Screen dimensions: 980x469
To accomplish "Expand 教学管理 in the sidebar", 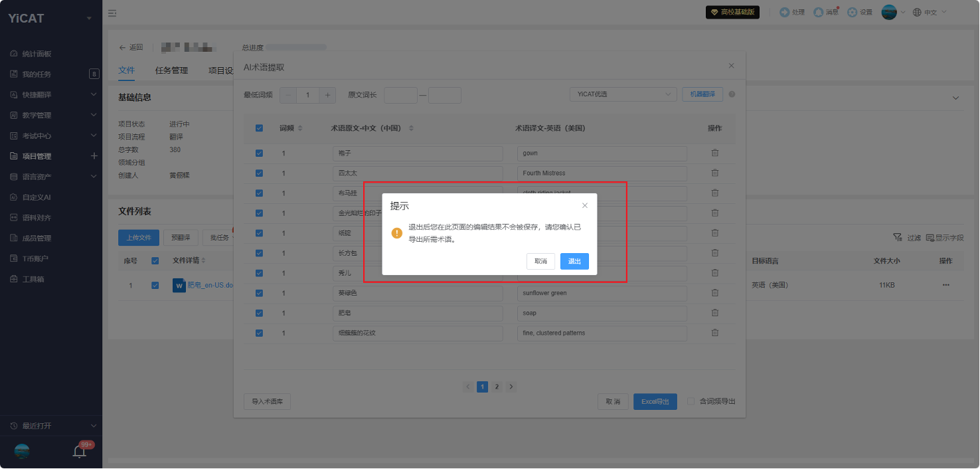I will point(94,115).
